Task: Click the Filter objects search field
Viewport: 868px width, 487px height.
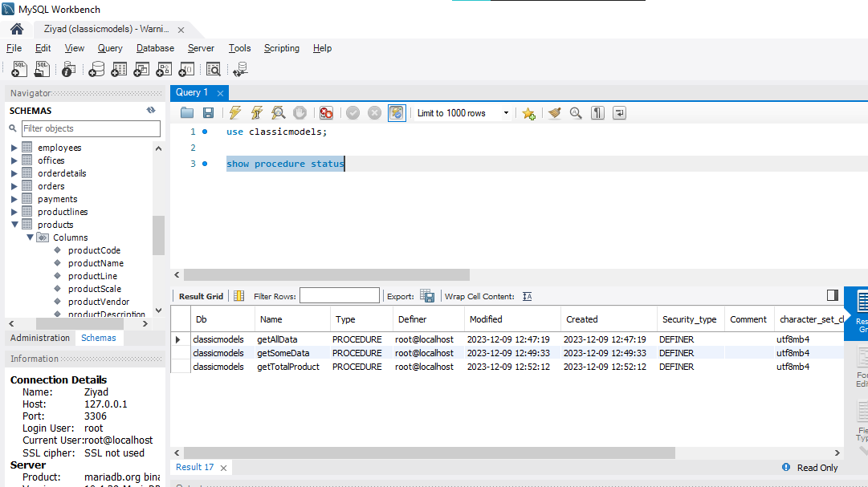Action: (x=91, y=128)
